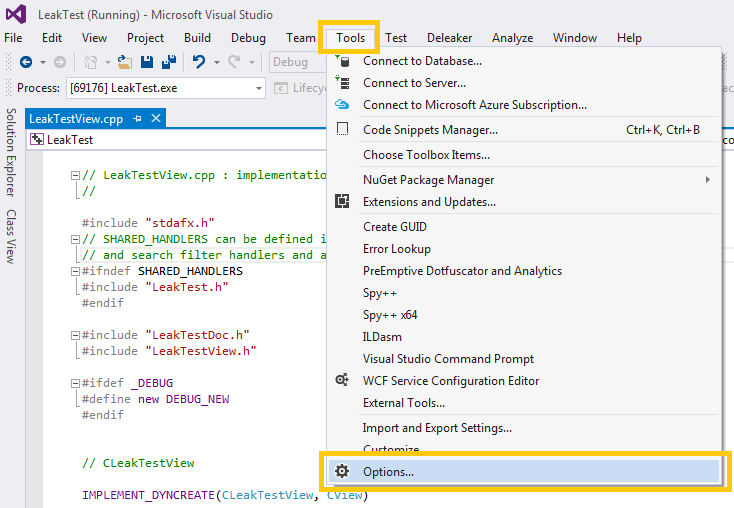
Task: Open the Solution Explorer side tab
Action: click(x=10, y=153)
